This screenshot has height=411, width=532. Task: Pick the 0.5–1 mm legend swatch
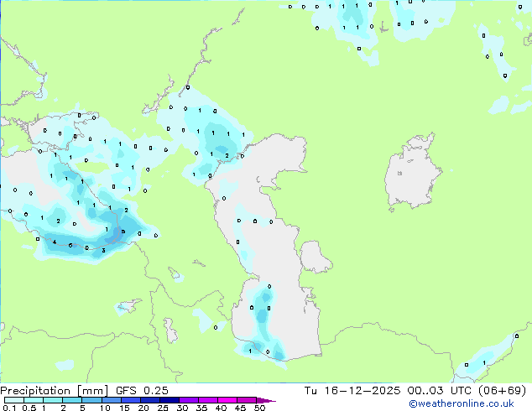34,400
